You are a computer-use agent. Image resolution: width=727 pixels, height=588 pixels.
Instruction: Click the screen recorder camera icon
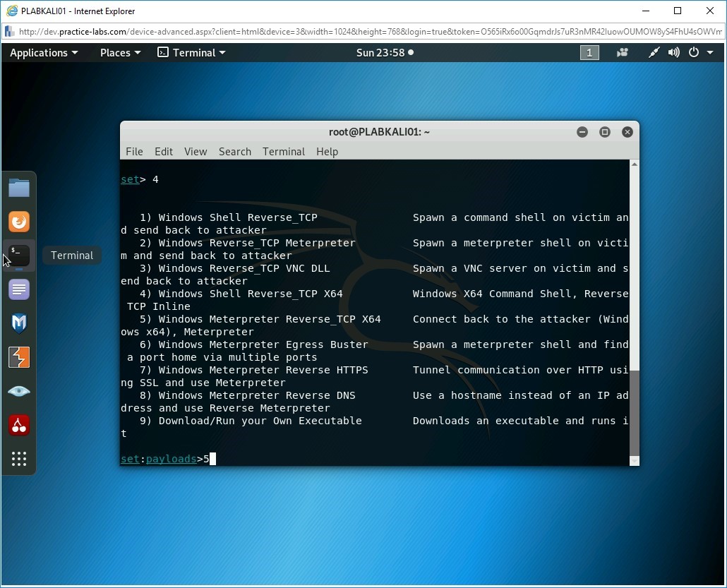(623, 53)
